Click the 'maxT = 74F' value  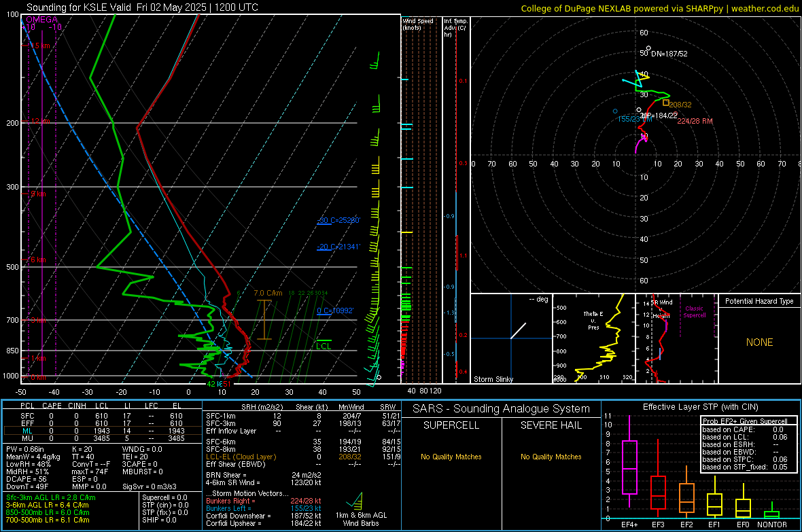90,472
